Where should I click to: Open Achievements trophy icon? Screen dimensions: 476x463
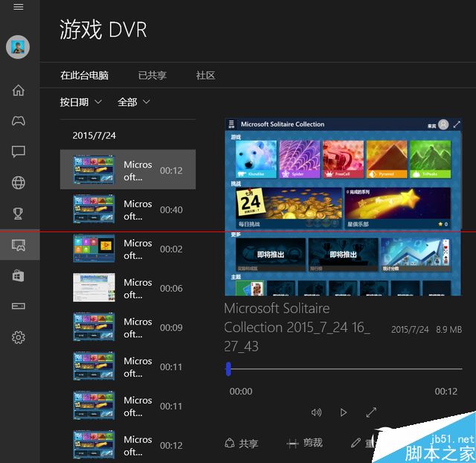tap(19, 214)
